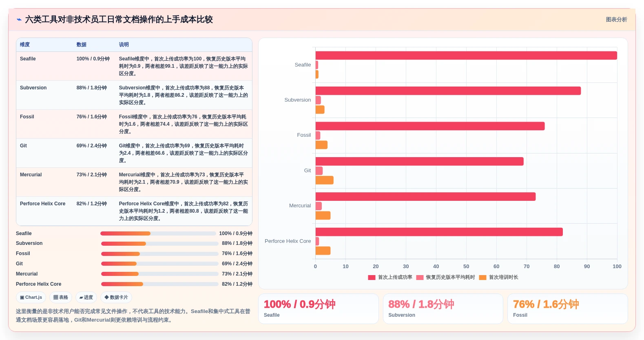Click the Mercurial progress bar
The width and height of the screenshot is (644, 340).
pyautogui.click(x=160, y=274)
